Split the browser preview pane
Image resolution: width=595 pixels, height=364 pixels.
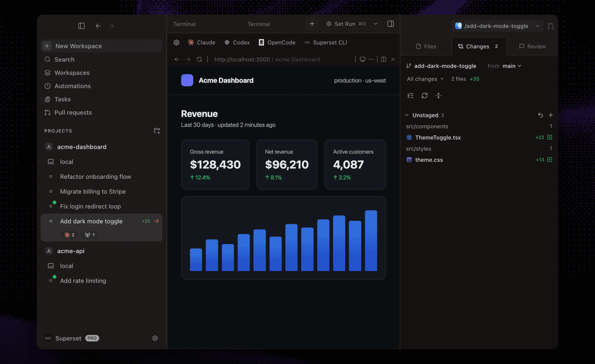[383, 59]
